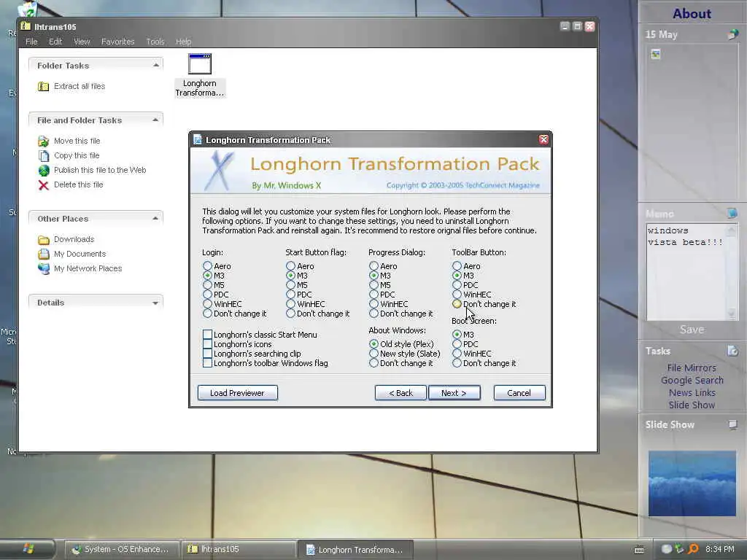Click the Next > button
Viewport: 747px width, 560px height.
pyautogui.click(x=454, y=393)
